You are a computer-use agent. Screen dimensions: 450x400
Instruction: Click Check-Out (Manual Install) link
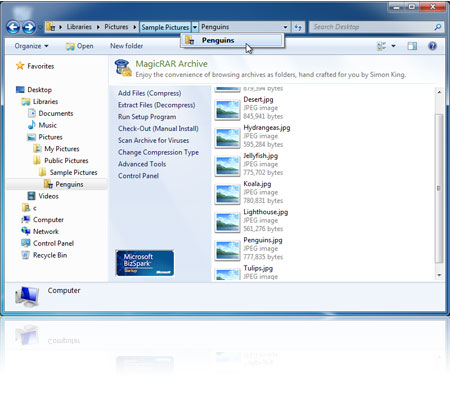(x=158, y=129)
